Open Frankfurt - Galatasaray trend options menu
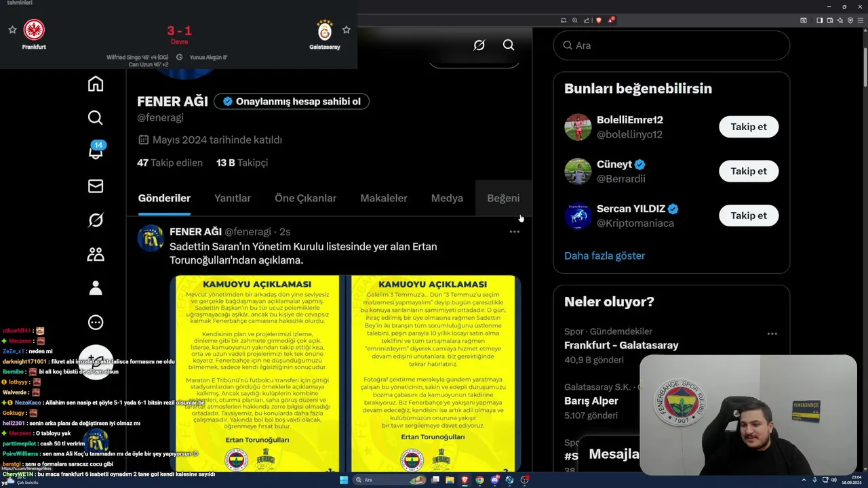Viewport: 868px width, 488px height. [772, 333]
